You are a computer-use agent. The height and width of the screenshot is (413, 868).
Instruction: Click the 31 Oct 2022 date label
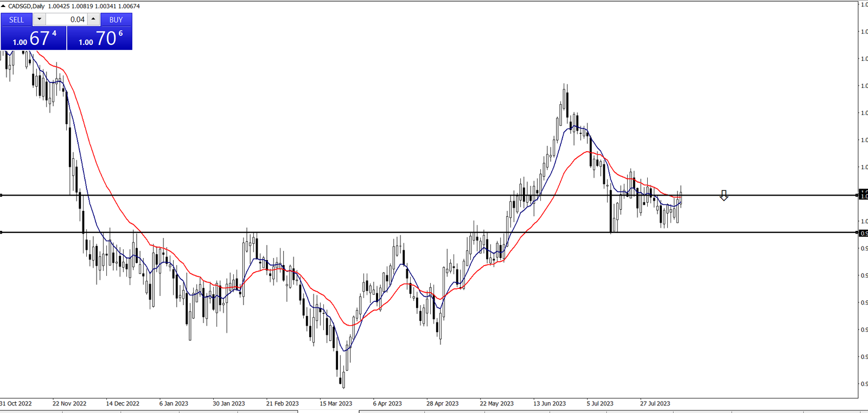[16, 403]
